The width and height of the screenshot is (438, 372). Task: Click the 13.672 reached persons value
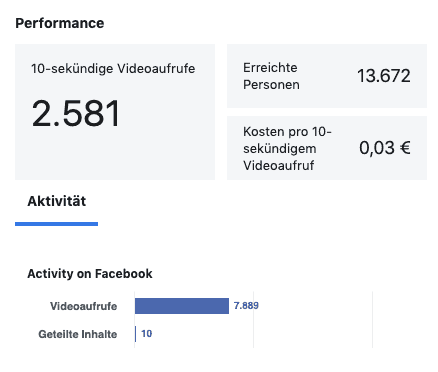(384, 76)
